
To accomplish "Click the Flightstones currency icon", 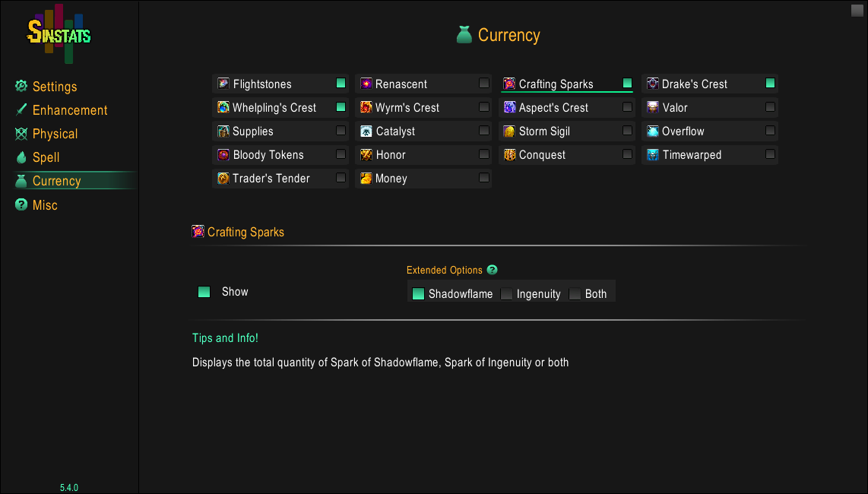I will 223,84.
